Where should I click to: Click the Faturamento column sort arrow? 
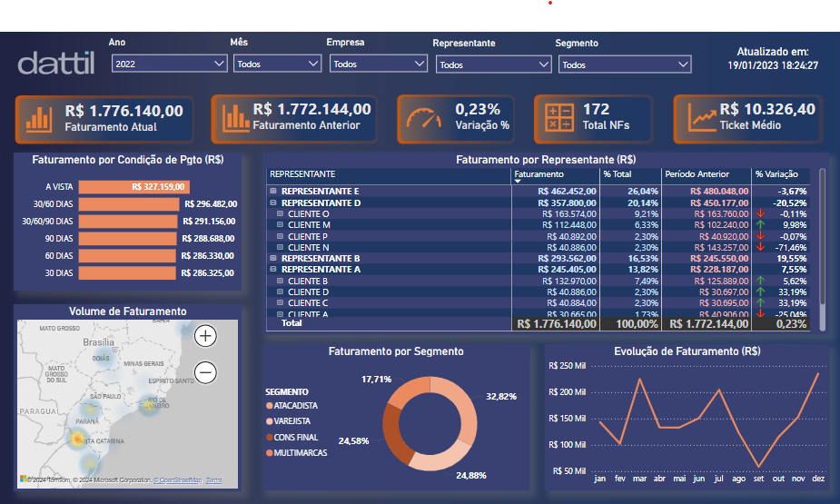point(518,182)
